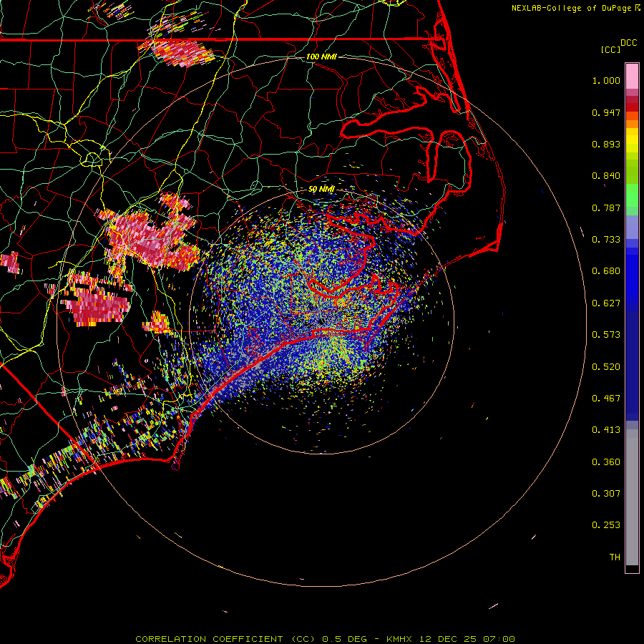Click the 50 NMI range ring label
Screen dimensions: 644x644
(x=321, y=189)
